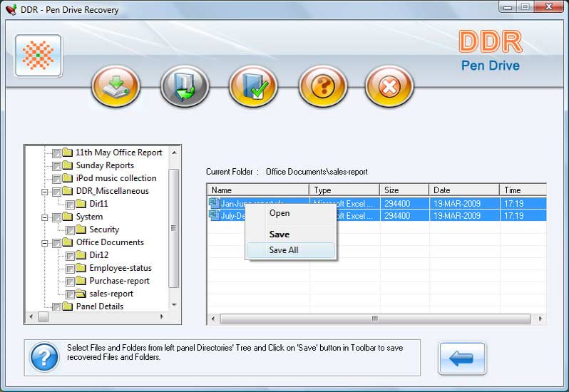Click the Excel file icon for Jan-June row
Viewport: 569px width, 392px height.
(214, 202)
